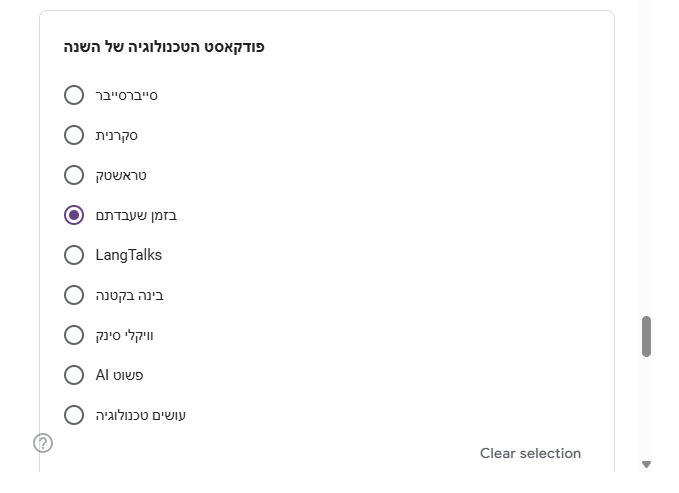
Task: Click the vertical scrollbar thumb
Action: coord(646,336)
